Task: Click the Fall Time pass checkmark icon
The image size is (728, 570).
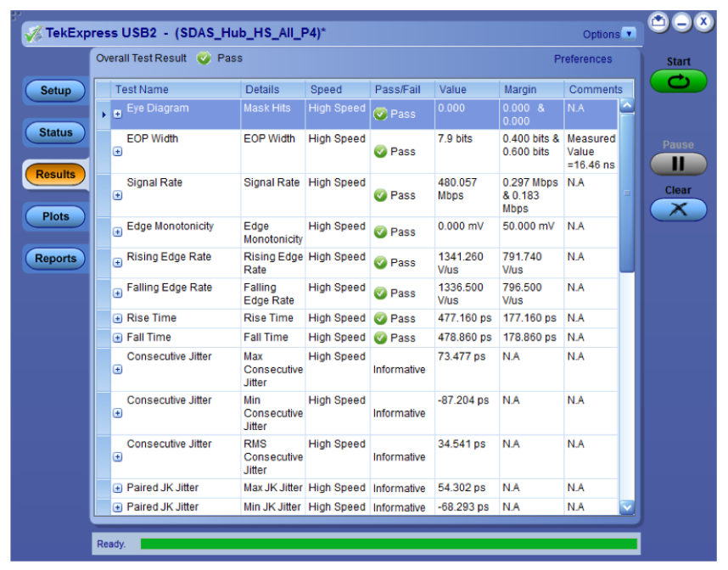Action: tap(380, 338)
